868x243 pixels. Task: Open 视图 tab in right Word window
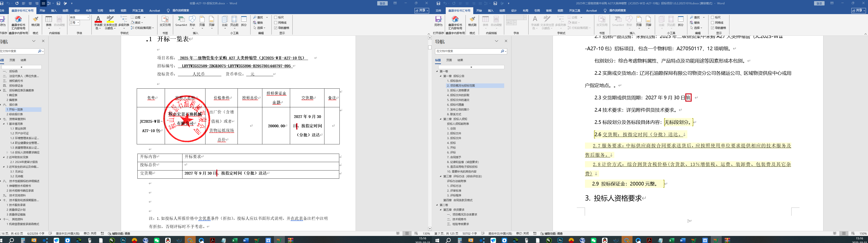560,11
